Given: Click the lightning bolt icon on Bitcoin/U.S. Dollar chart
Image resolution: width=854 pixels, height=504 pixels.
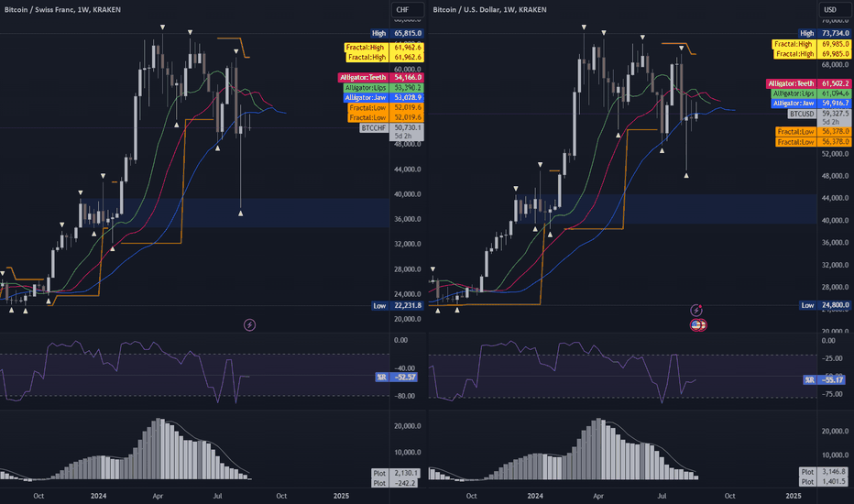Looking at the screenshot, I should [x=696, y=311].
